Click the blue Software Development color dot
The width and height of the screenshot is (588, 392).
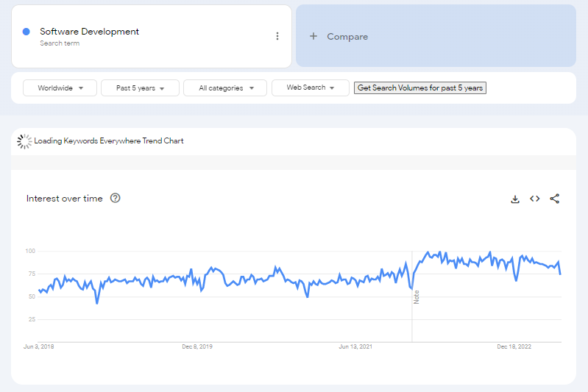coord(26,32)
